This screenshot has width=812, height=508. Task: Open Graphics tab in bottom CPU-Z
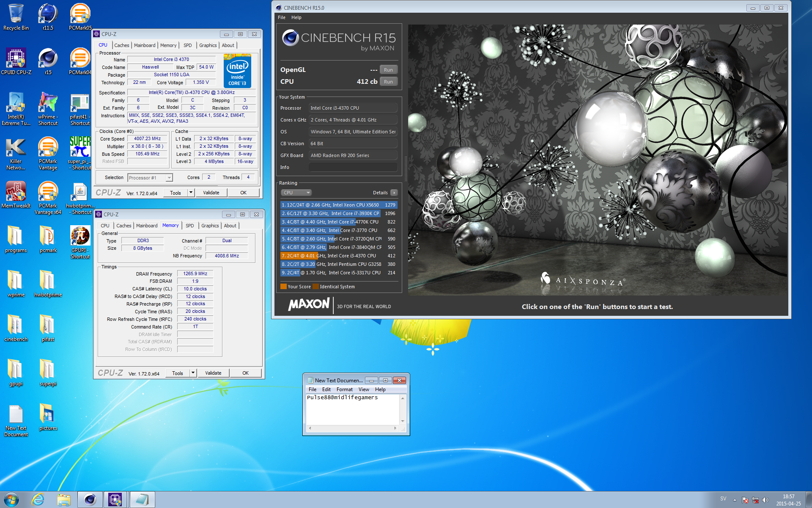[x=210, y=226]
